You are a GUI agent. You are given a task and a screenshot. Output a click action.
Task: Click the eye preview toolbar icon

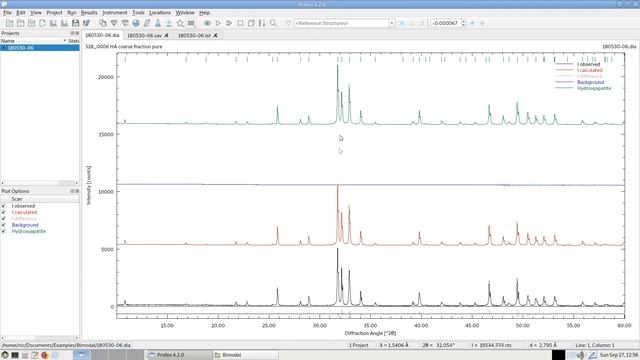[x=207, y=23]
